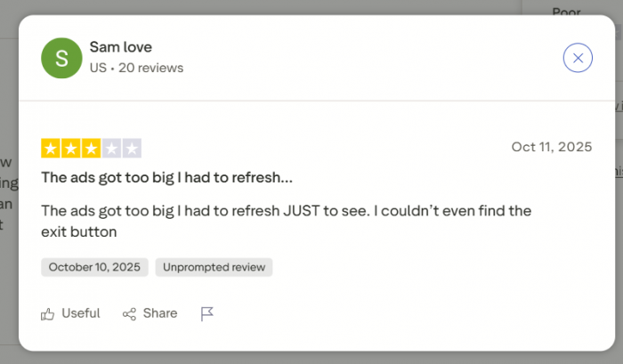Click the 'Poor' label behind the dialog
This screenshot has height=364, width=623.
pos(566,12)
